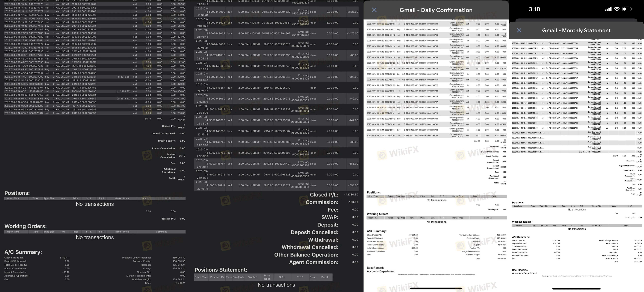
Task: Click the 'Other Balance Operation:' line
Action: [x=316, y=255]
